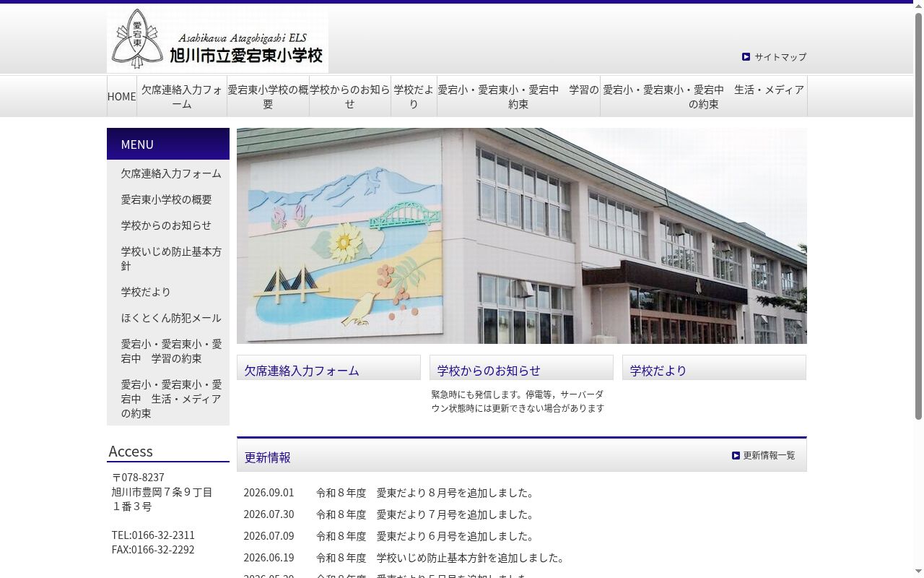Open 学習の約束 in side menu
The height and width of the screenshot is (578, 924).
(171, 351)
